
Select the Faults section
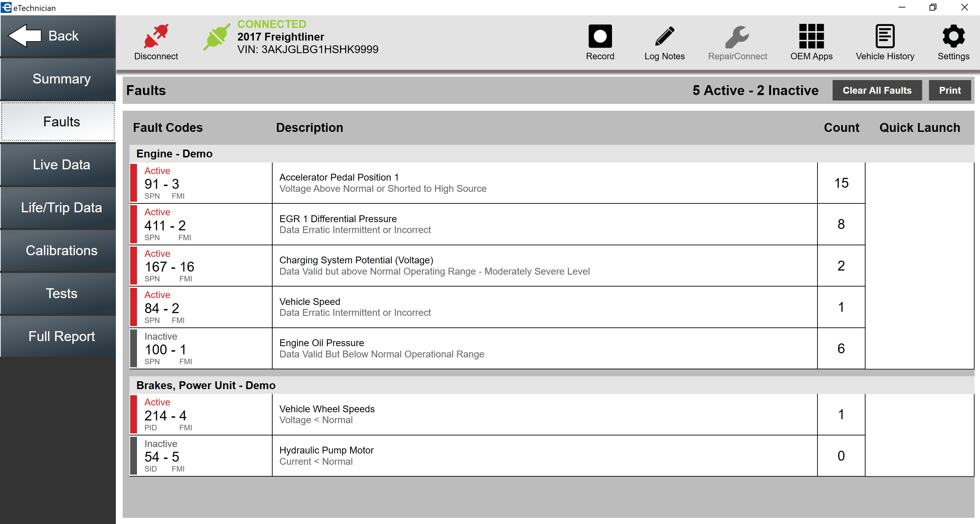(58, 122)
